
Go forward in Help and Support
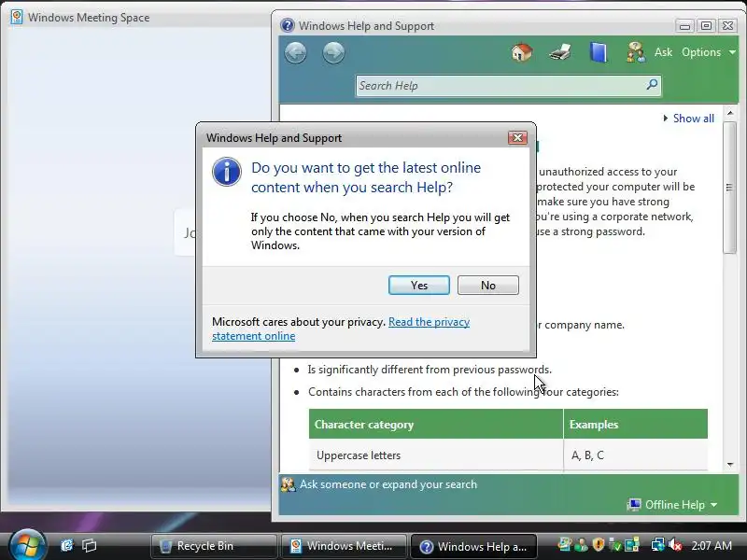(x=333, y=52)
